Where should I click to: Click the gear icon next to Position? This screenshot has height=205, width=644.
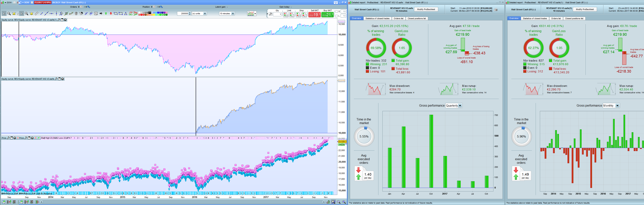161,7
